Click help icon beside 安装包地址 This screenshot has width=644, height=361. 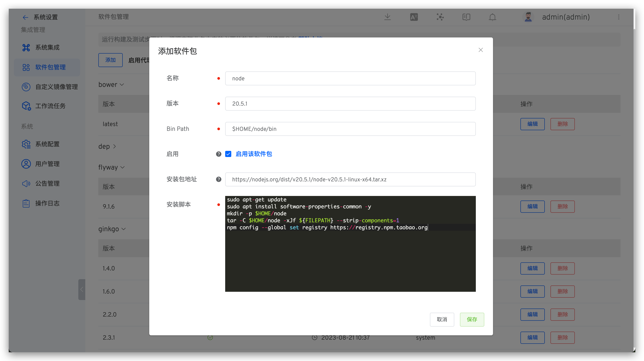click(x=218, y=179)
